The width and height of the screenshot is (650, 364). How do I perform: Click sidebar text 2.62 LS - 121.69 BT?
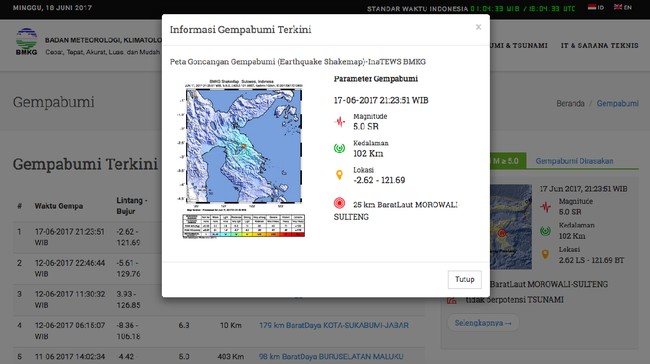click(591, 260)
